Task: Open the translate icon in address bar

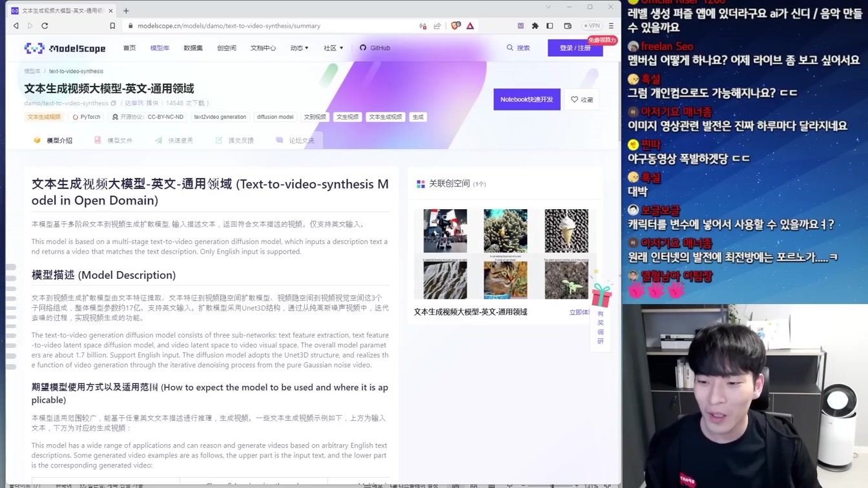Action: pyautogui.click(x=423, y=26)
